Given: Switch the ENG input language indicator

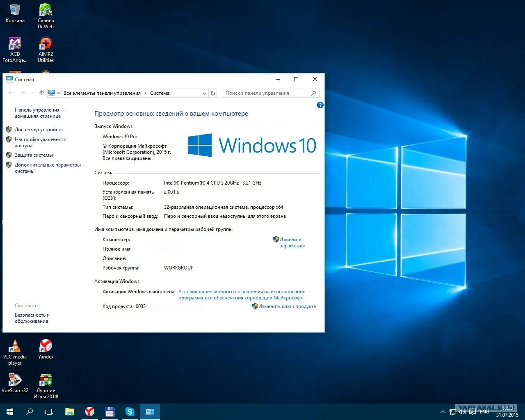Looking at the screenshot, I should [x=484, y=412].
